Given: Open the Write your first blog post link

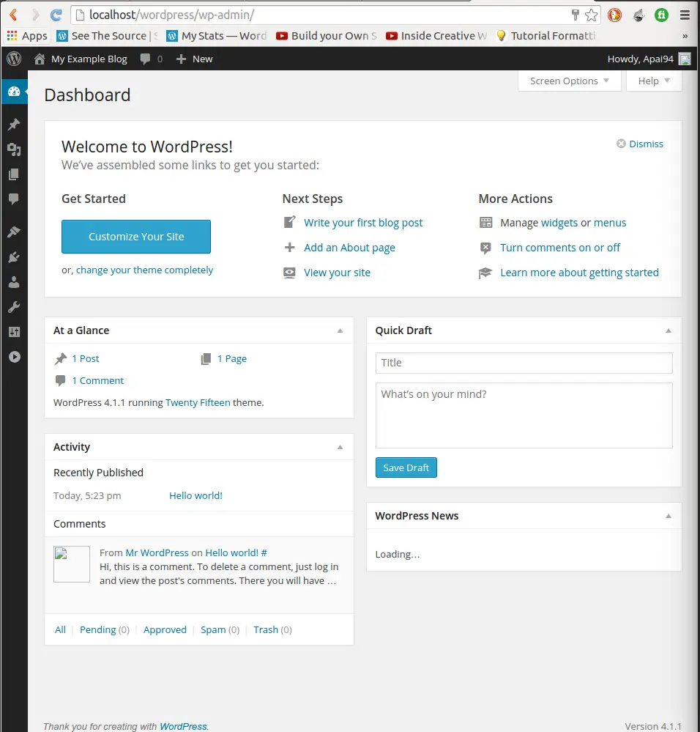Looking at the screenshot, I should (x=363, y=223).
